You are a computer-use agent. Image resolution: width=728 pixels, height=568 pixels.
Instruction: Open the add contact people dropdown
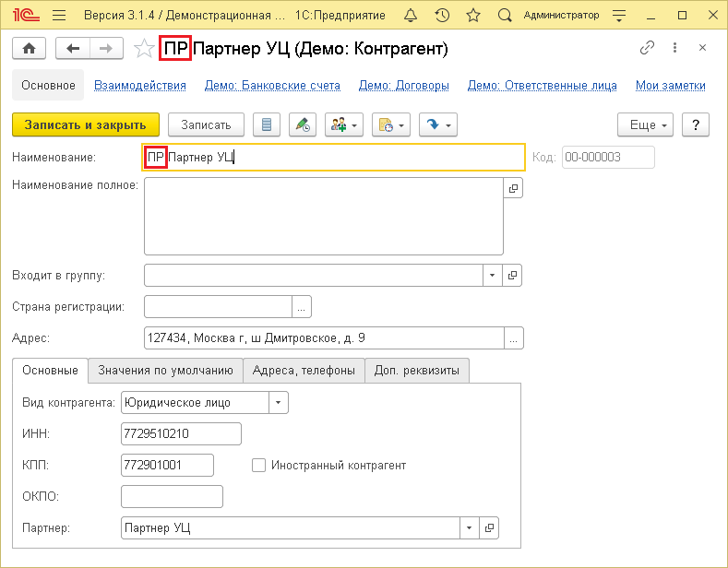point(344,124)
